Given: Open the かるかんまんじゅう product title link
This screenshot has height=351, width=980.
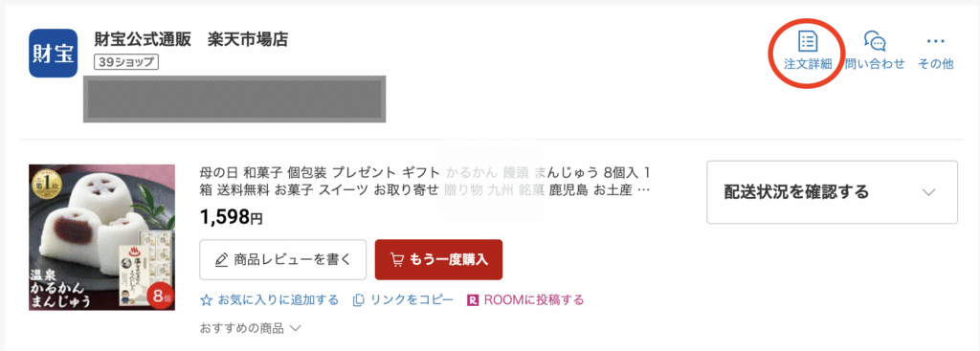Looking at the screenshot, I should click(x=426, y=181).
